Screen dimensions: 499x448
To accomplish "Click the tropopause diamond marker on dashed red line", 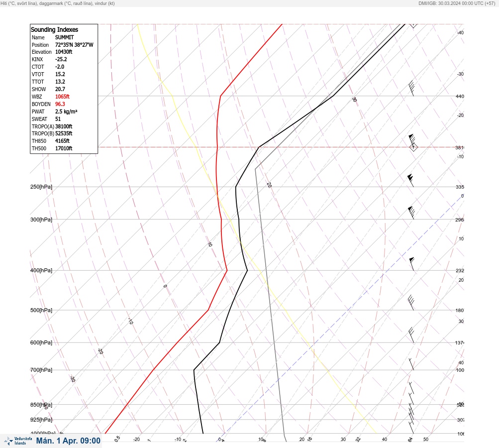I will click(x=413, y=147).
